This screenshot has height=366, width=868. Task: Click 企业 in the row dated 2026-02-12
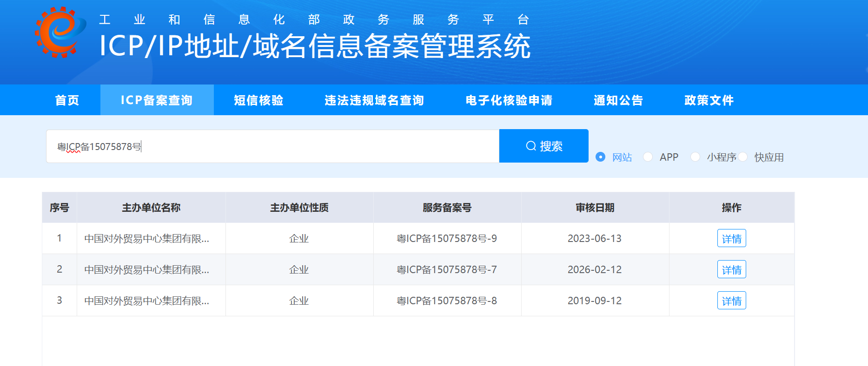pos(299,269)
